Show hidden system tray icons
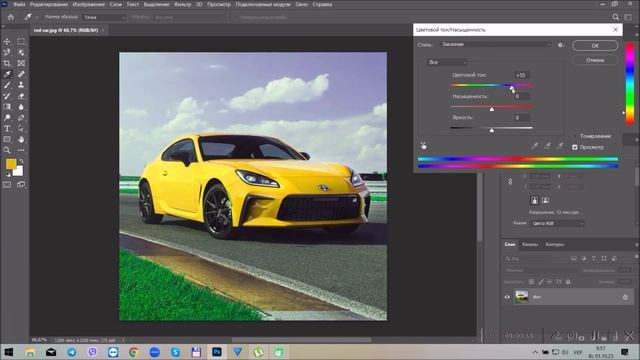This screenshot has width=640, height=360. pyautogui.click(x=535, y=352)
